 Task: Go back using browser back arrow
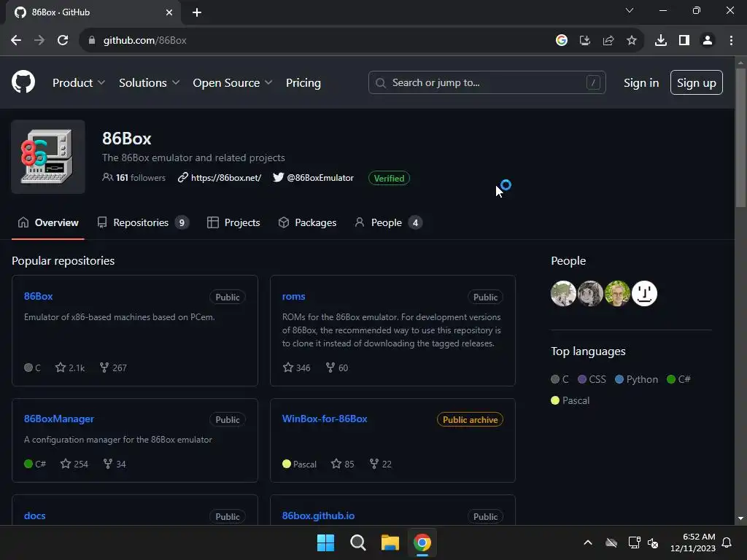(16, 41)
